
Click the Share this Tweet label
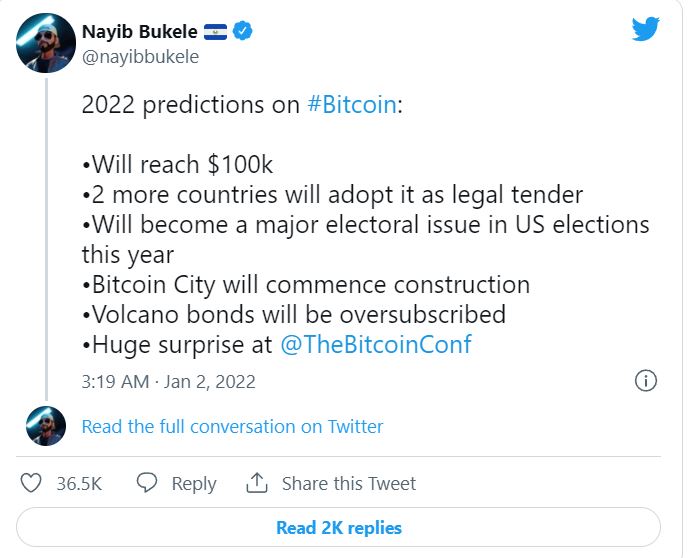click(348, 483)
